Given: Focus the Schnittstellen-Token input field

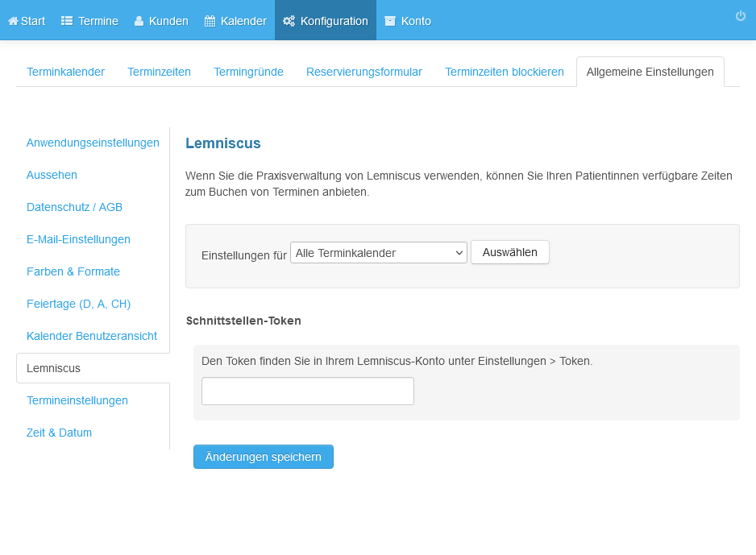Looking at the screenshot, I should [x=308, y=391].
